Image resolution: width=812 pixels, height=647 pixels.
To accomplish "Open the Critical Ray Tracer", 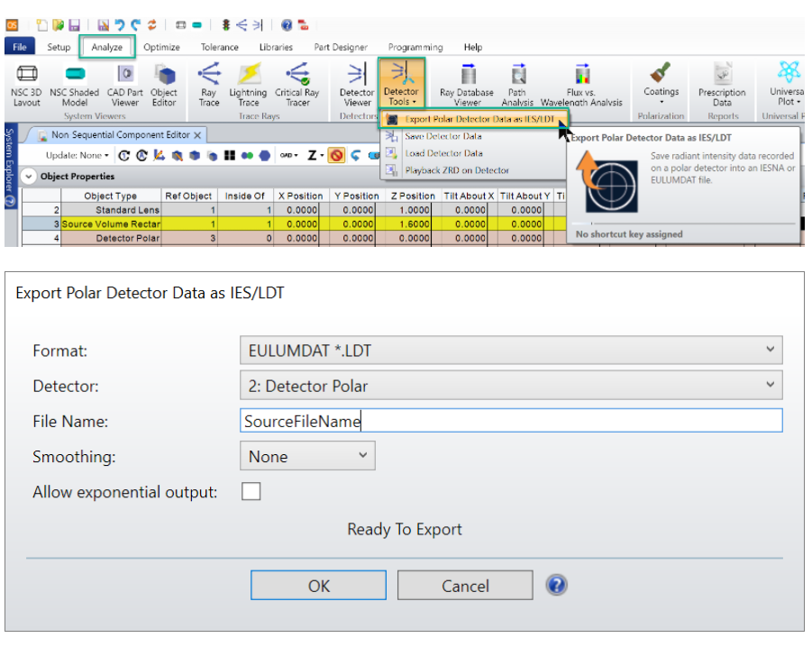I will pyautogui.click(x=297, y=86).
